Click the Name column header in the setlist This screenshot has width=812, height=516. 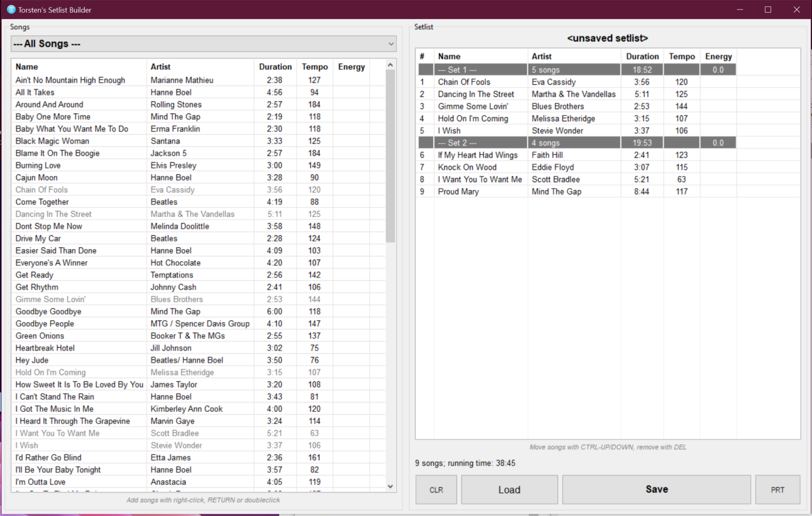point(449,56)
